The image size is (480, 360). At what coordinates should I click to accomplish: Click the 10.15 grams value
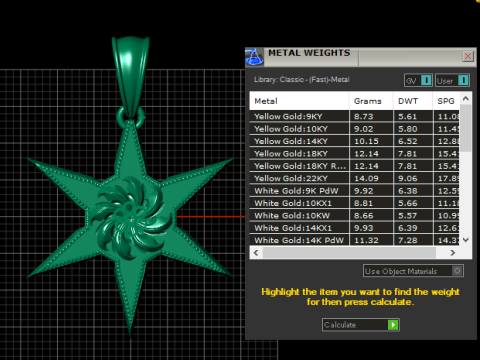366,141
